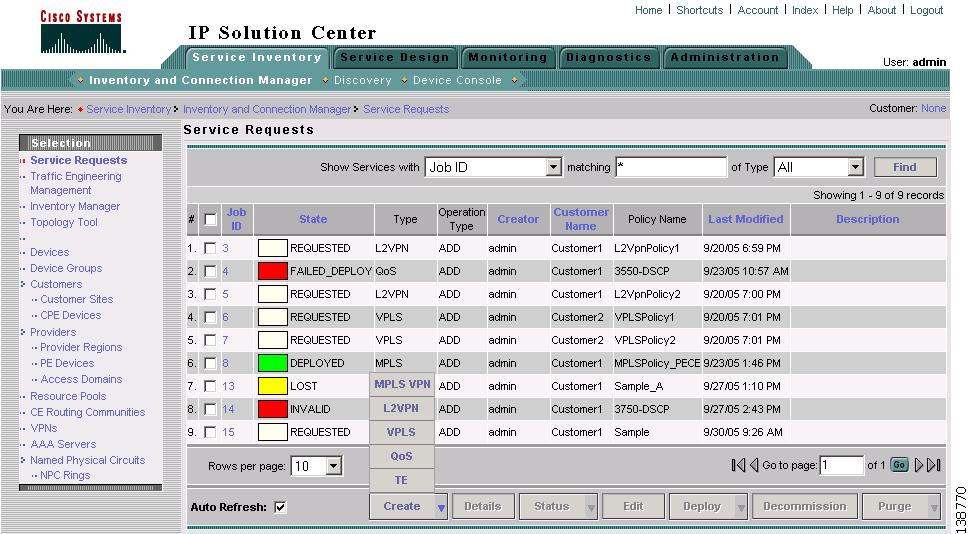Go to the first page arrow icon
Screen dimensions: 968x534
click(738, 465)
